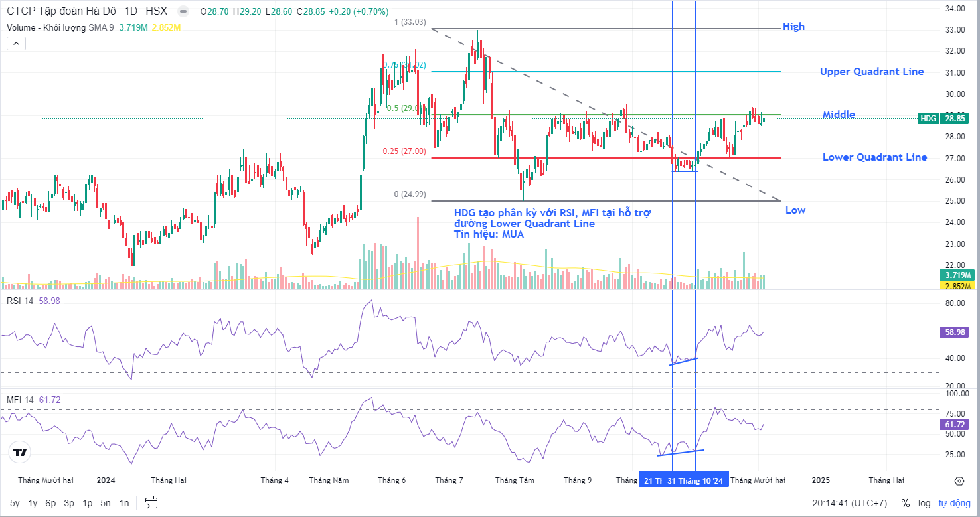Click the HDG 28.85 price label
This screenshot has height=517, width=980.
click(943, 118)
